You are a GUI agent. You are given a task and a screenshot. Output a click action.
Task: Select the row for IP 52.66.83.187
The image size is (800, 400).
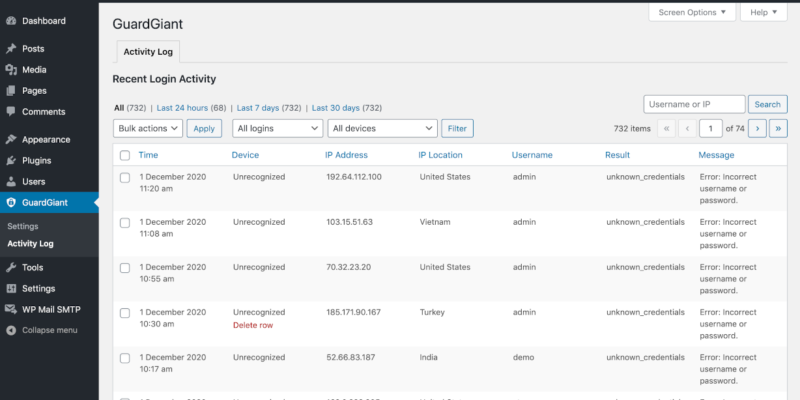[125, 358]
